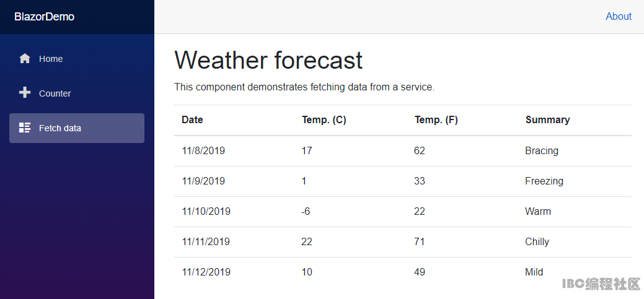Image resolution: width=644 pixels, height=299 pixels.
Task: Go to the Home nav item
Action: pos(77,59)
